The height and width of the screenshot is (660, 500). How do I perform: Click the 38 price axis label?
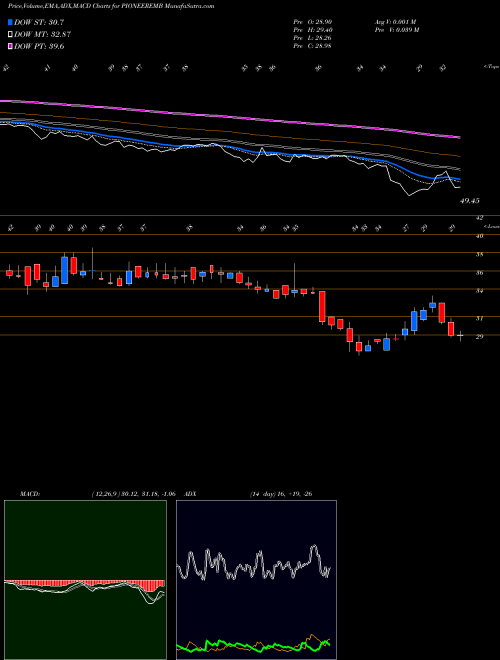(479, 255)
